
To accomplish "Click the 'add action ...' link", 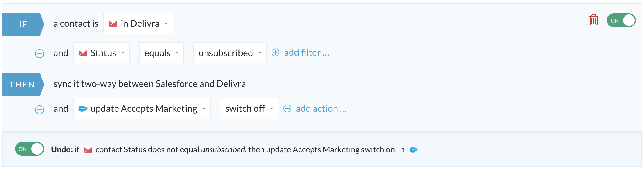I will [x=321, y=109].
